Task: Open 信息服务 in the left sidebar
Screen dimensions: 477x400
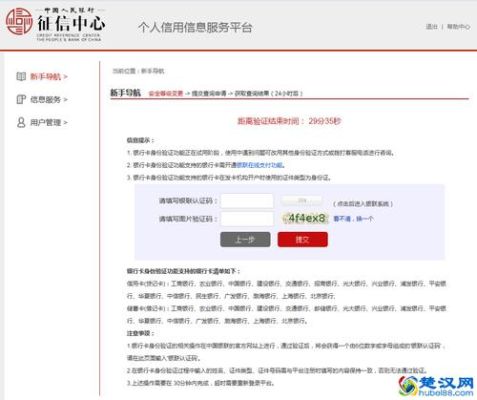Action: click(x=49, y=99)
